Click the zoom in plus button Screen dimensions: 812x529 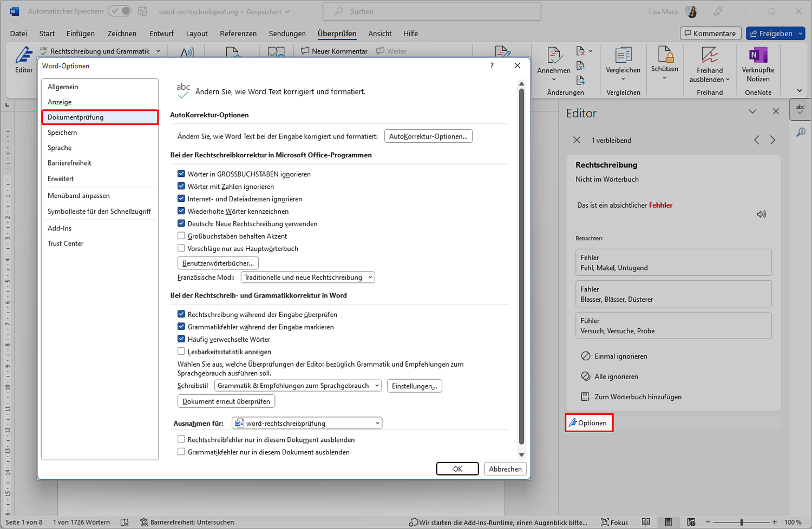[775, 522]
